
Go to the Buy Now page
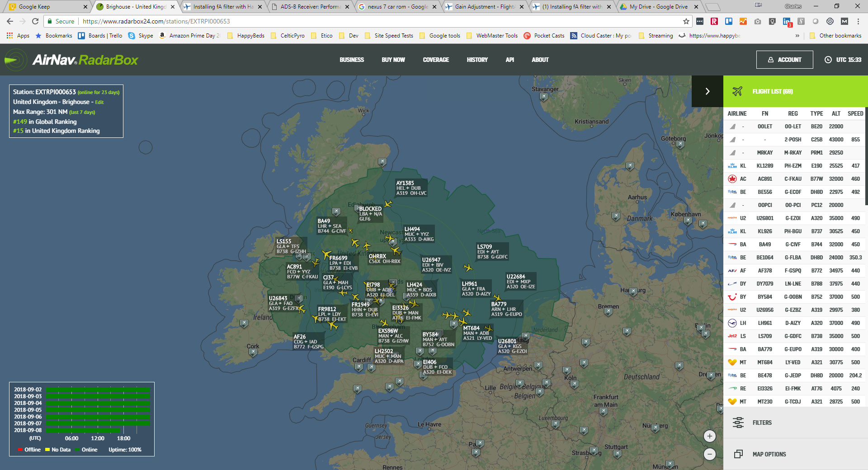[393, 60]
